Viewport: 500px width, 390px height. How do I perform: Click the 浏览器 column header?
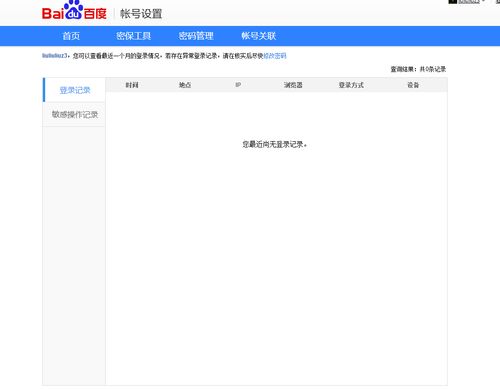coord(293,85)
